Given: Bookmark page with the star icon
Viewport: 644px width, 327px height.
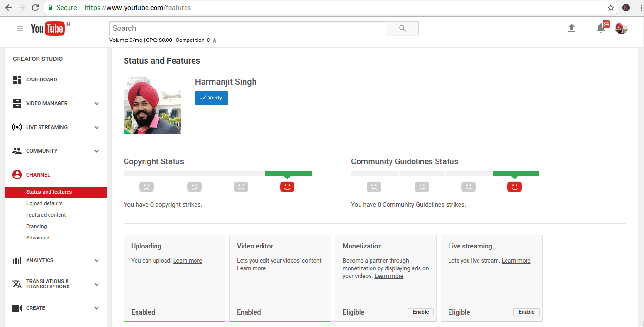Looking at the screenshot, I should pyautogui.click(x=611, y=8).
